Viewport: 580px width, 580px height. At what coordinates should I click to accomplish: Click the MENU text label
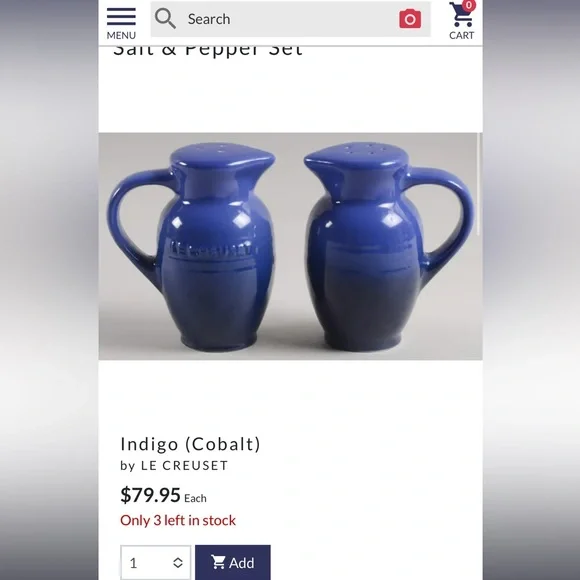pyautogui.click(x=121, y=36)
